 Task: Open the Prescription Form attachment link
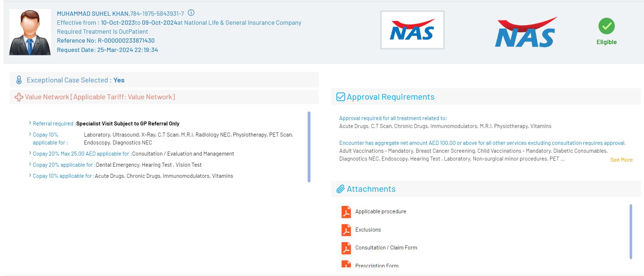(377, 266)
